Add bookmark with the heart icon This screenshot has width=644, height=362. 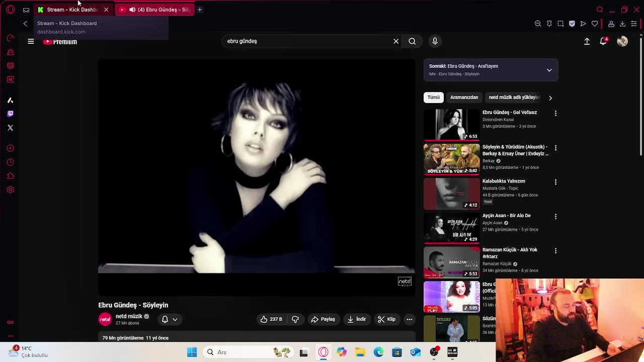pos(595,24)
